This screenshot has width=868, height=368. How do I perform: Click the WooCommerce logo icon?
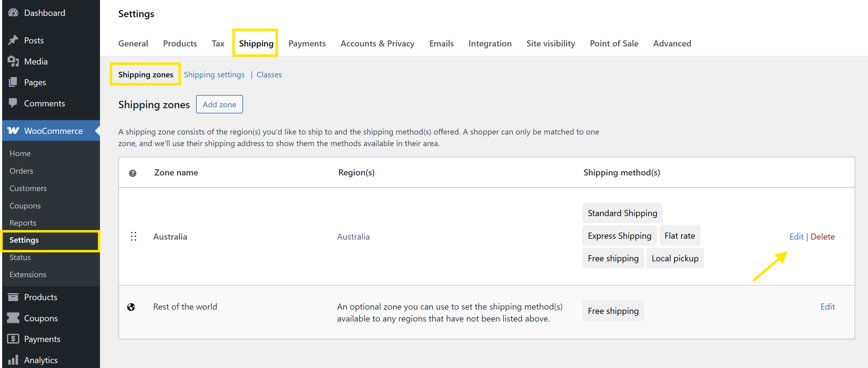click(x=13, y=131)
